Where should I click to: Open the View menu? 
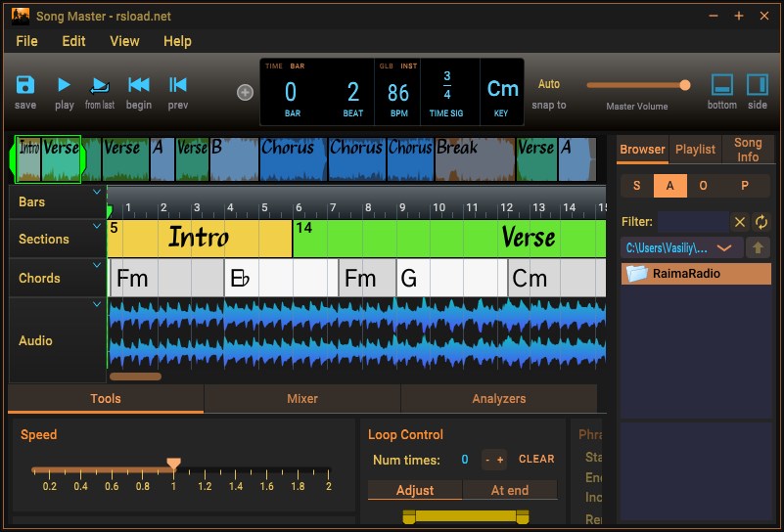pos(124,41)
